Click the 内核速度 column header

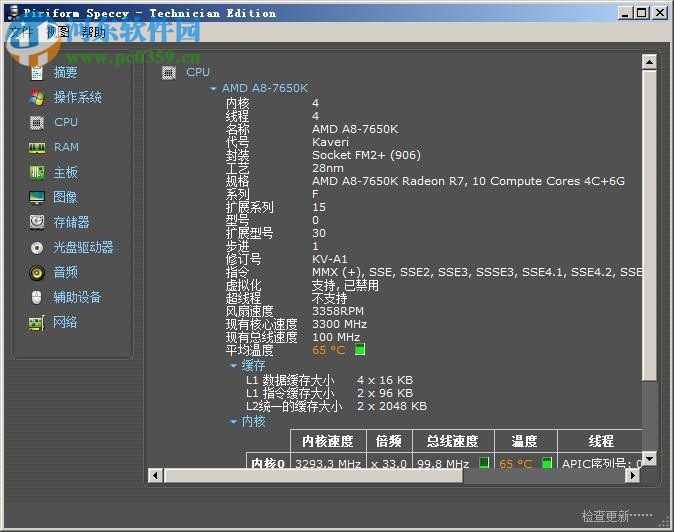pyautogui.click(x=328, y=441)
